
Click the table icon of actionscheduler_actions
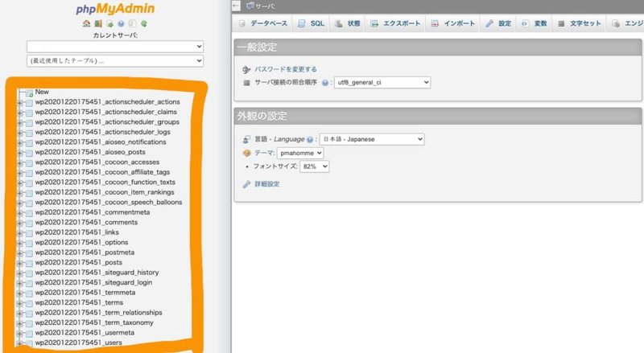tap(29, 103)
